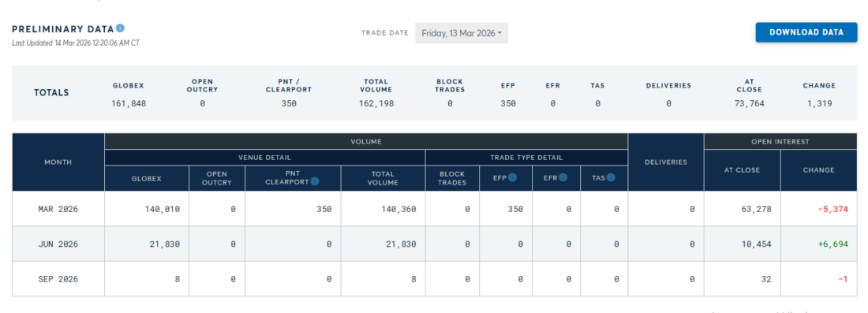Click the JUN 2026 month row label

coord(58,244)
